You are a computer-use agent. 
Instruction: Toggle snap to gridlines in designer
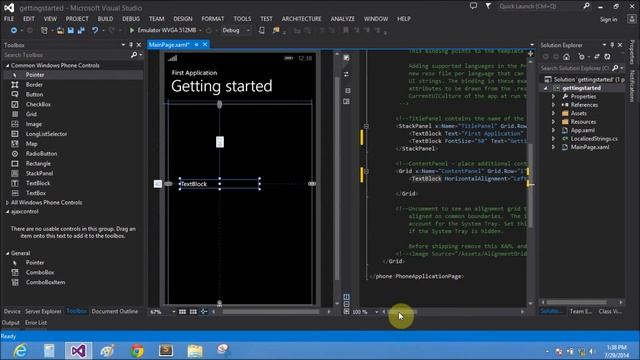pos(193,312)
